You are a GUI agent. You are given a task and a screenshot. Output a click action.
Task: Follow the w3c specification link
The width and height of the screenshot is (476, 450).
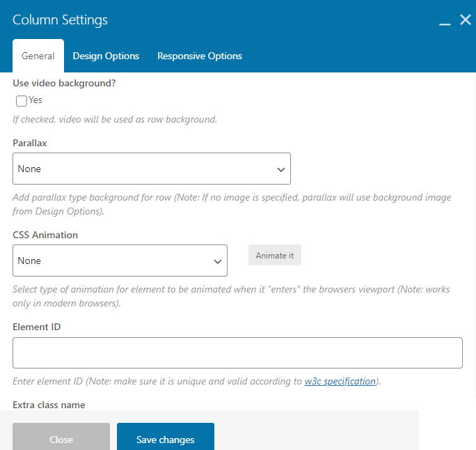(340, 381)
